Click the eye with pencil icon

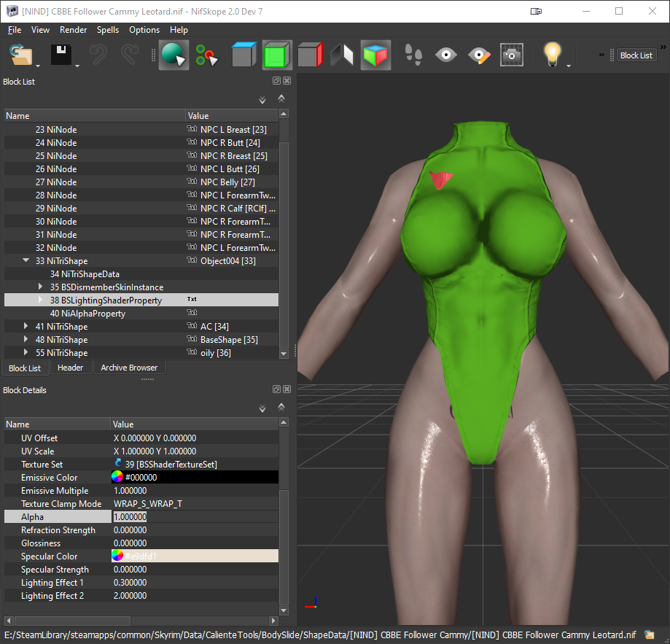(478, 55)
